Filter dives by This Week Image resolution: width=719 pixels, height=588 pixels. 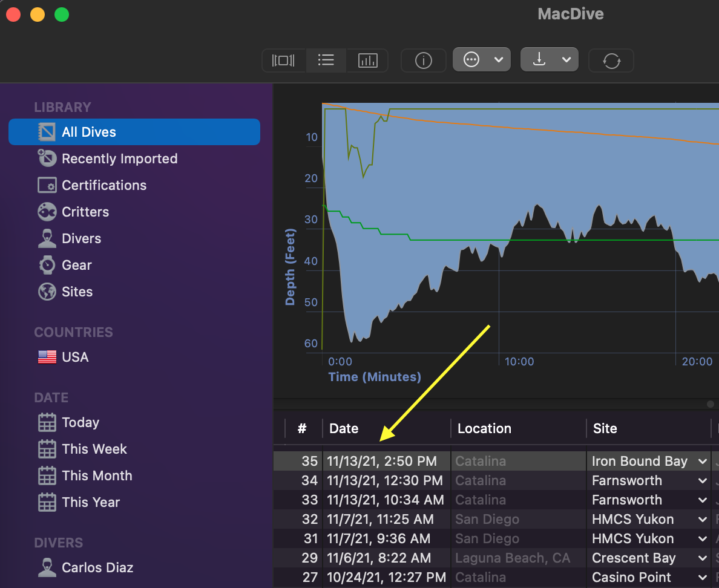pos(94,449)
